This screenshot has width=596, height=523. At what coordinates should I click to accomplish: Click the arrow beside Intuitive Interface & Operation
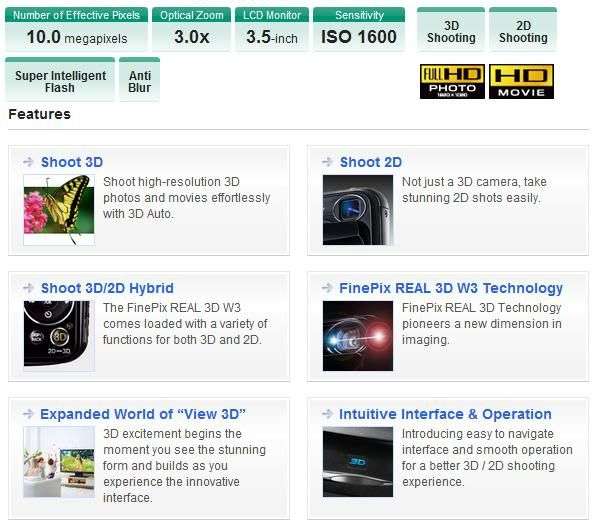point(327,414)
